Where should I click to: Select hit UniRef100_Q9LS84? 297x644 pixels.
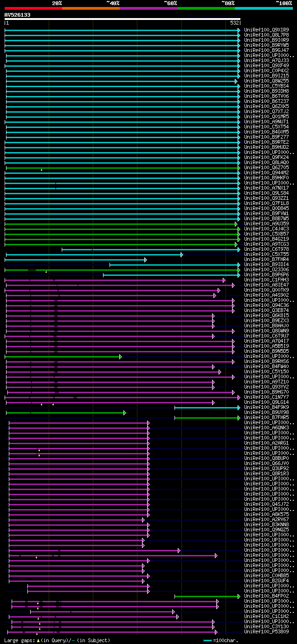pyautogui.click(x=266, y=193)
